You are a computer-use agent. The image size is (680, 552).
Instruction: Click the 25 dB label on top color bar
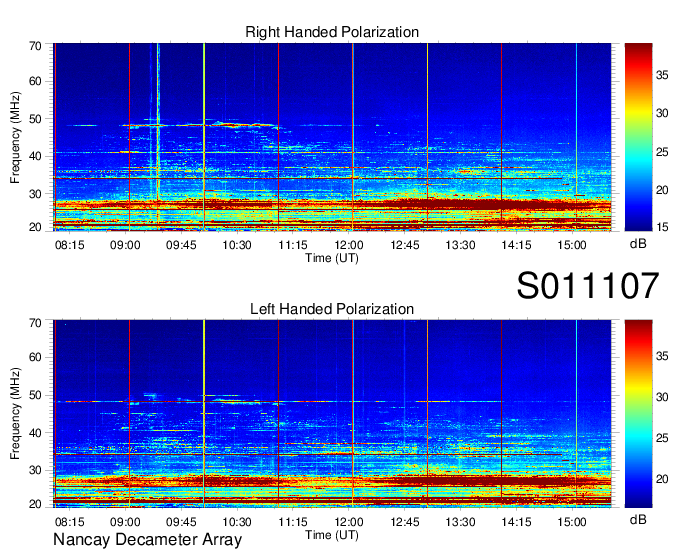[x=662, y=152]
